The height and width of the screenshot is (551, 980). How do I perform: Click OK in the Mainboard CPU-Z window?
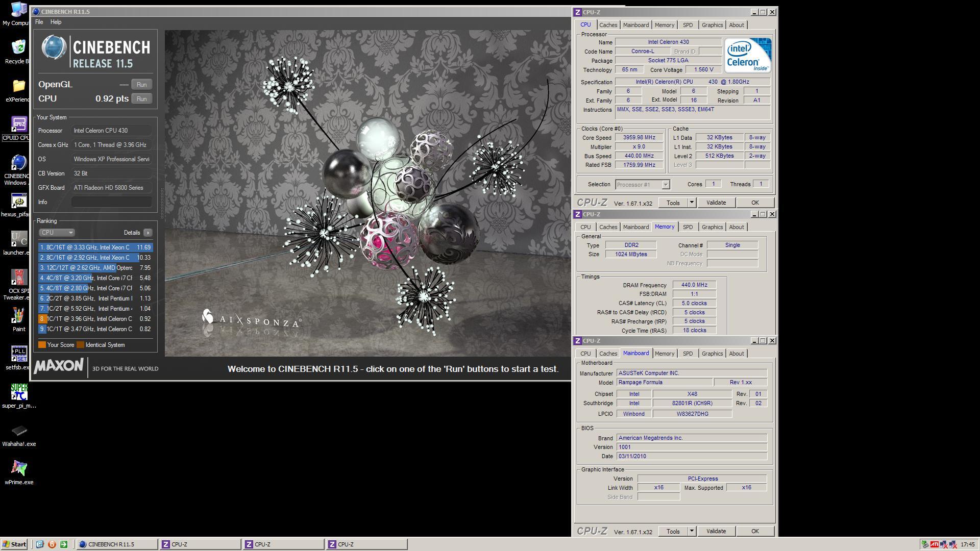755,531
